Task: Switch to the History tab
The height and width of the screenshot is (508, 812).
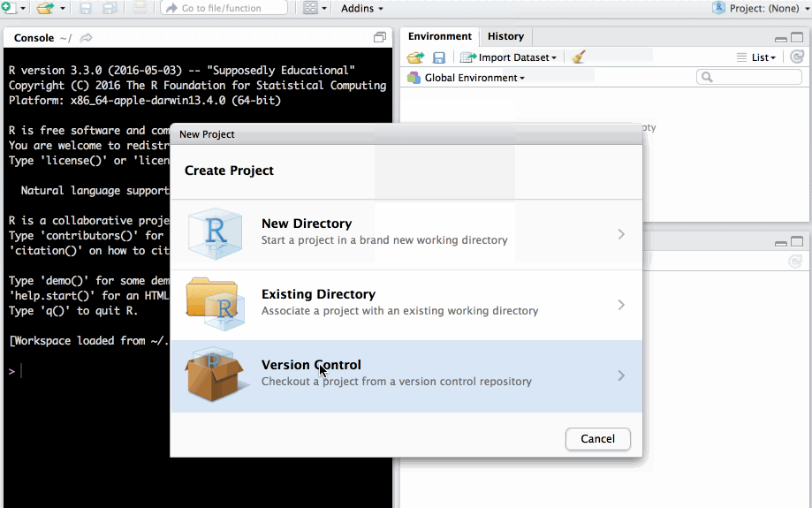Action: 505,36
